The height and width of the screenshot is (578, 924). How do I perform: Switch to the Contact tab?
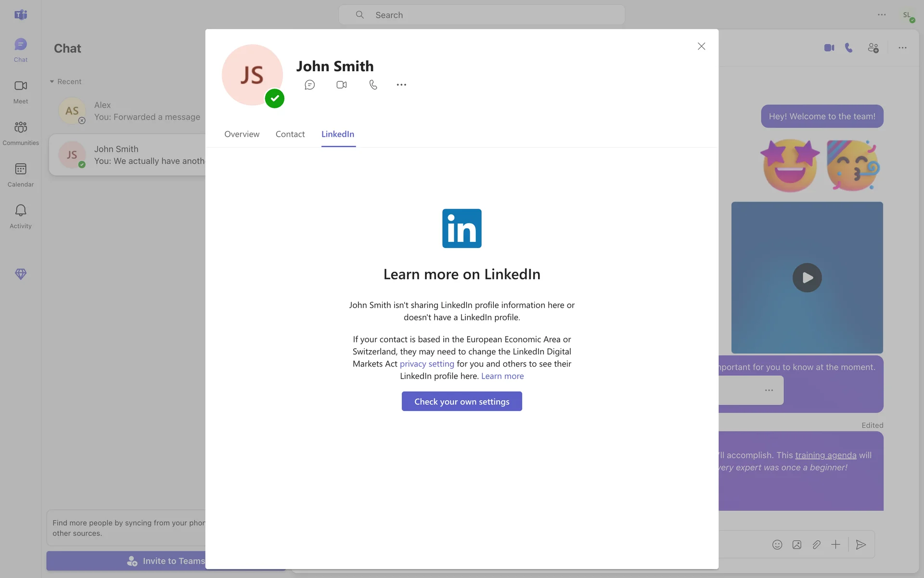coord(290,134)
